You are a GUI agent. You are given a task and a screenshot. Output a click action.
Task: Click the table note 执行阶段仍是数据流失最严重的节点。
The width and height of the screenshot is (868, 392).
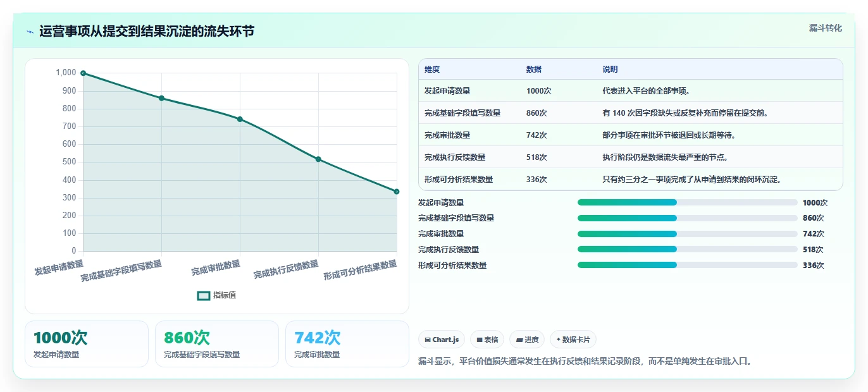coord(666,157)
